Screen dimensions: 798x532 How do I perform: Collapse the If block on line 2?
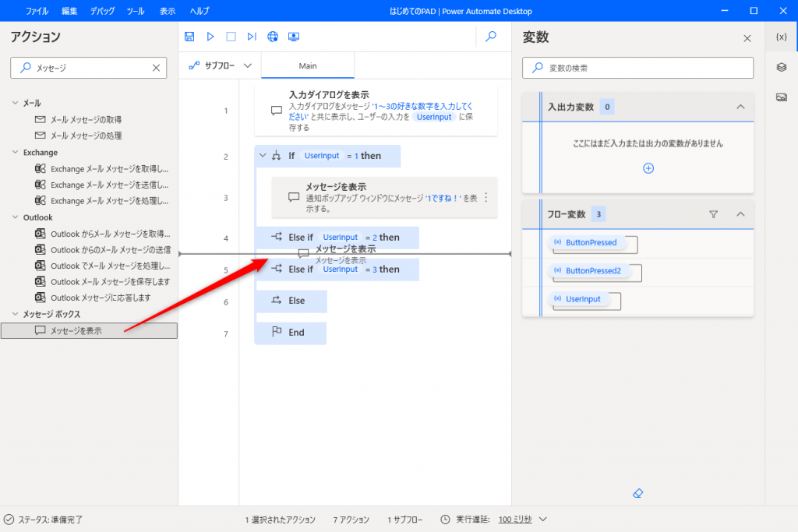click(263, 156)
